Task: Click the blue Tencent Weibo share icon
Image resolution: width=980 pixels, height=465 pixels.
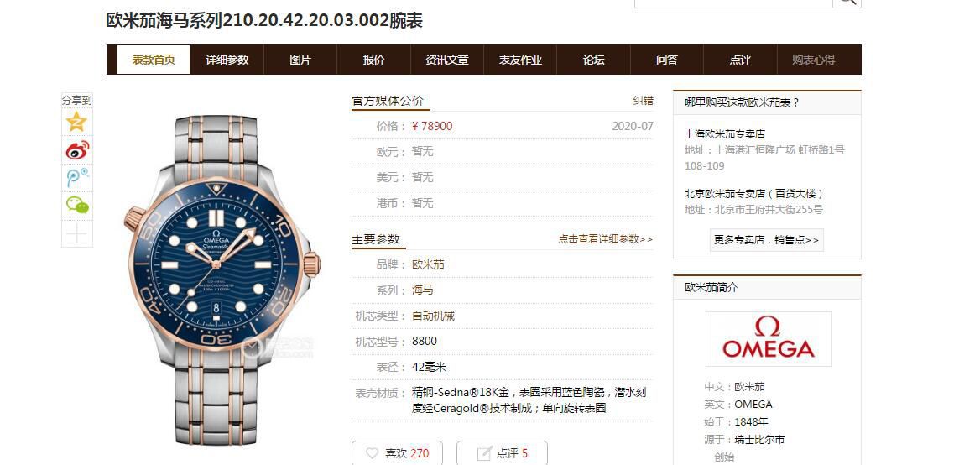Action: 77,177
